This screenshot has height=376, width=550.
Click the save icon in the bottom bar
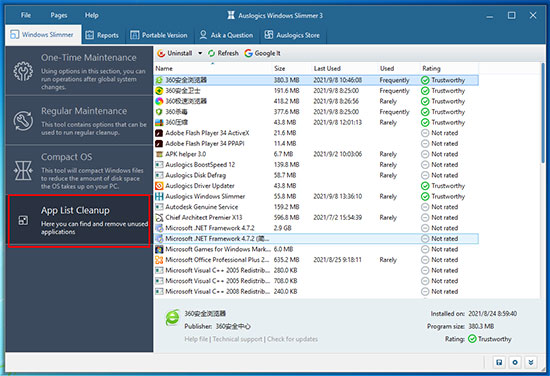[499, 362]
